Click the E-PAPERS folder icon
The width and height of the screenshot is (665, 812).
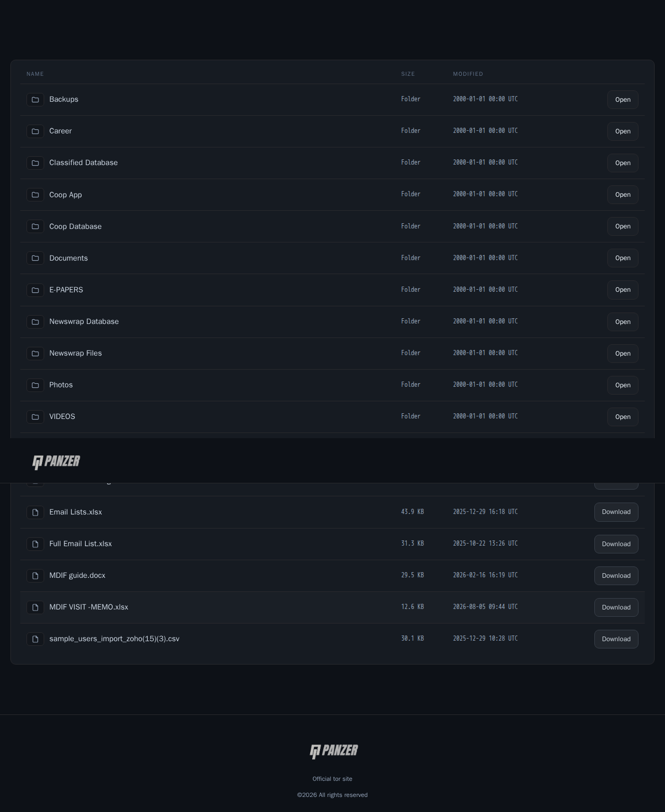tap(35, 290)
